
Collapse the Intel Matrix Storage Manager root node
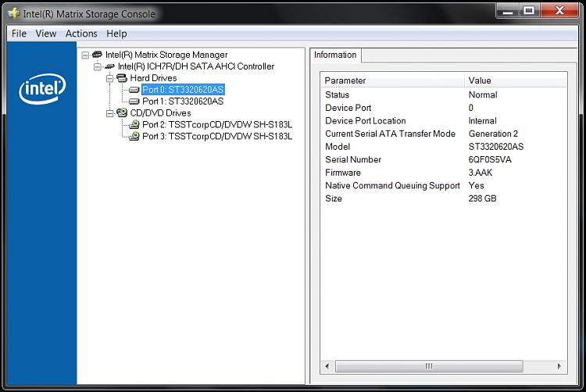tap(85, 55)
